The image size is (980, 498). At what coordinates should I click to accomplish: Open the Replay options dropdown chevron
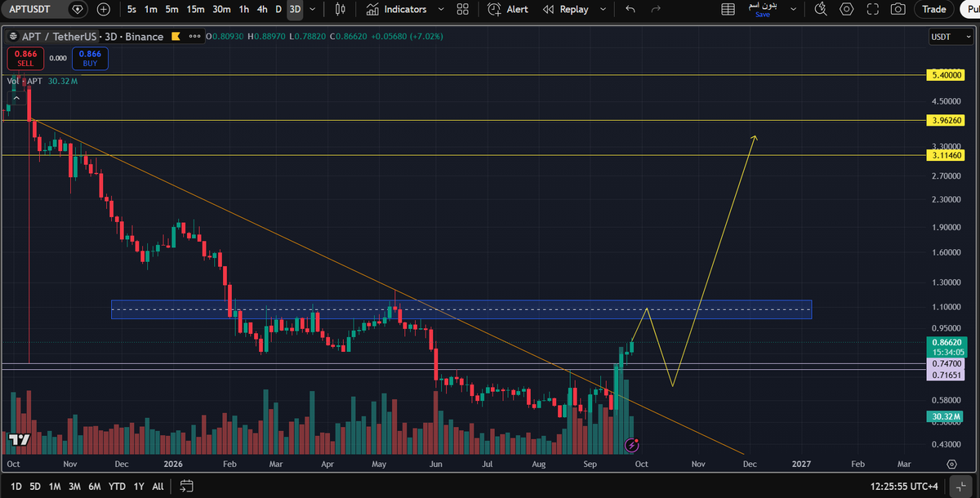point(605,10)
